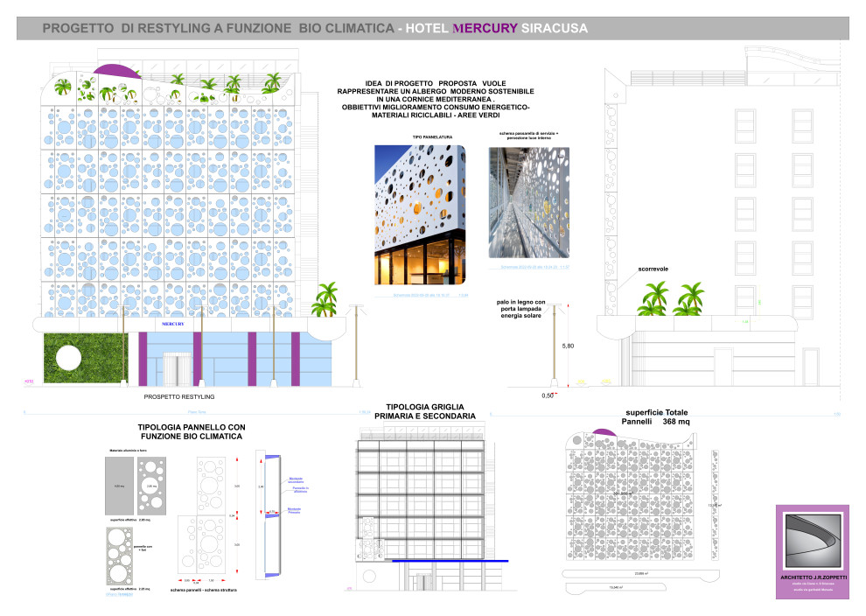This screenshot has width=866, height=616.
Task: Click the Montante secondario blue annotation
Action: click(299, 480)
